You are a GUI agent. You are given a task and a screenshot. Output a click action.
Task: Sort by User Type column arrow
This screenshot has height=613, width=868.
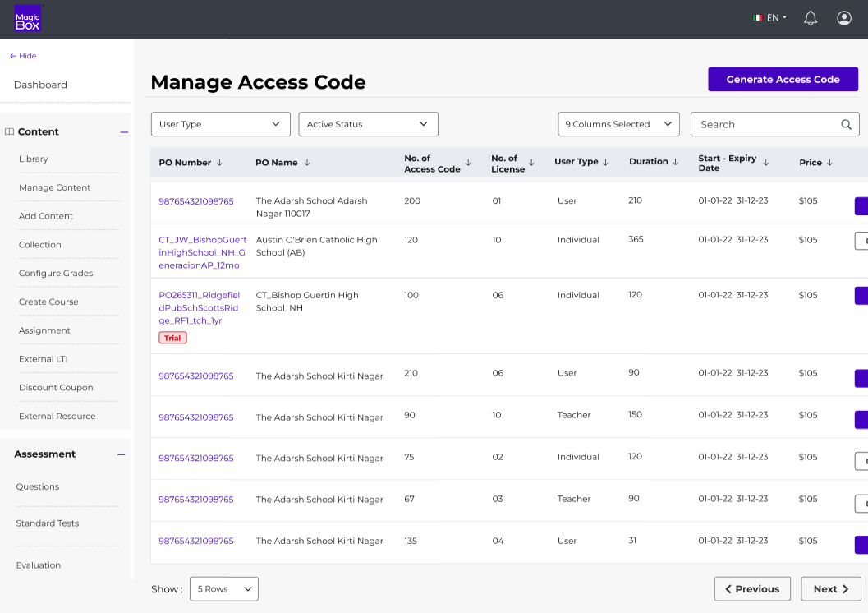click(605, 162)
